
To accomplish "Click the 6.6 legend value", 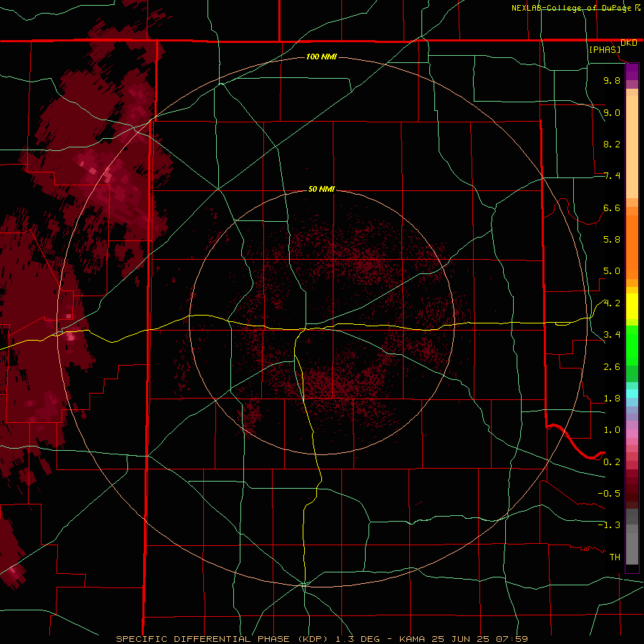I will (x=612, y=208).
